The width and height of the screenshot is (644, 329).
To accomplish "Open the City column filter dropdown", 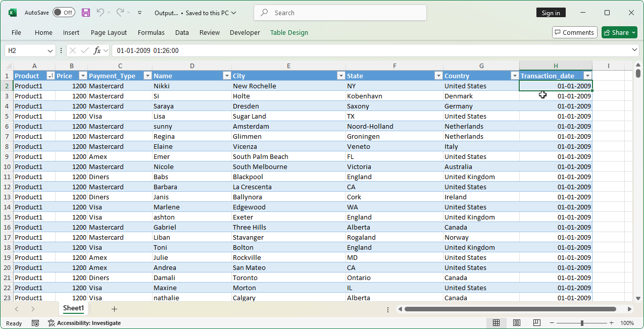I will click(341, 76).
